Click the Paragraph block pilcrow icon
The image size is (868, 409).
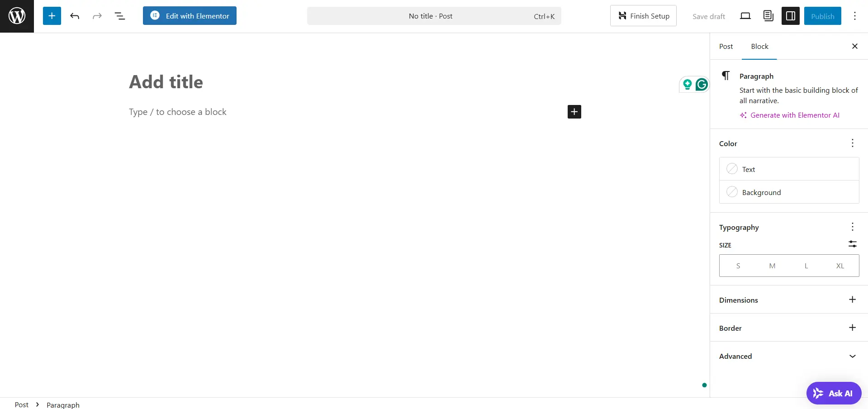click(726, 76)
